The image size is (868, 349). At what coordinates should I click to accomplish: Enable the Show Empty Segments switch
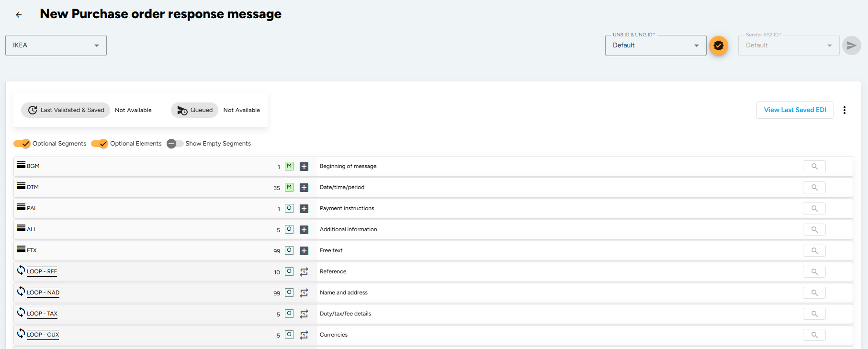tap(175, 144)
